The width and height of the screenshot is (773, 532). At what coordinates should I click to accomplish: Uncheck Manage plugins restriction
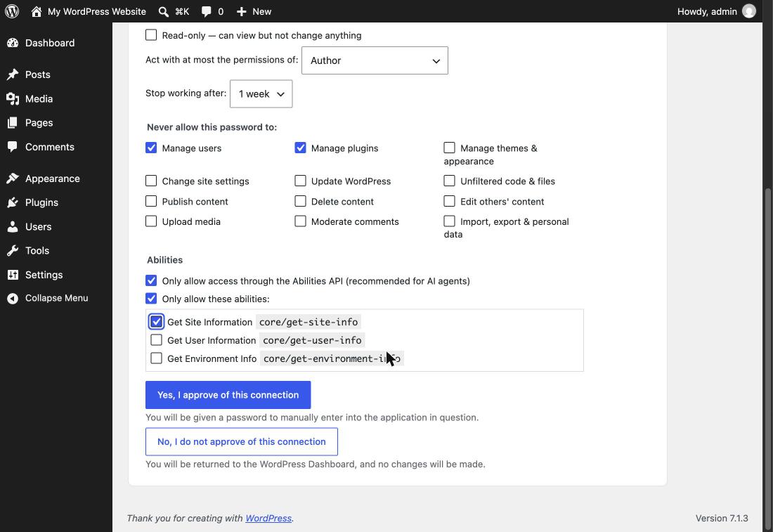[x=300, y=148]
